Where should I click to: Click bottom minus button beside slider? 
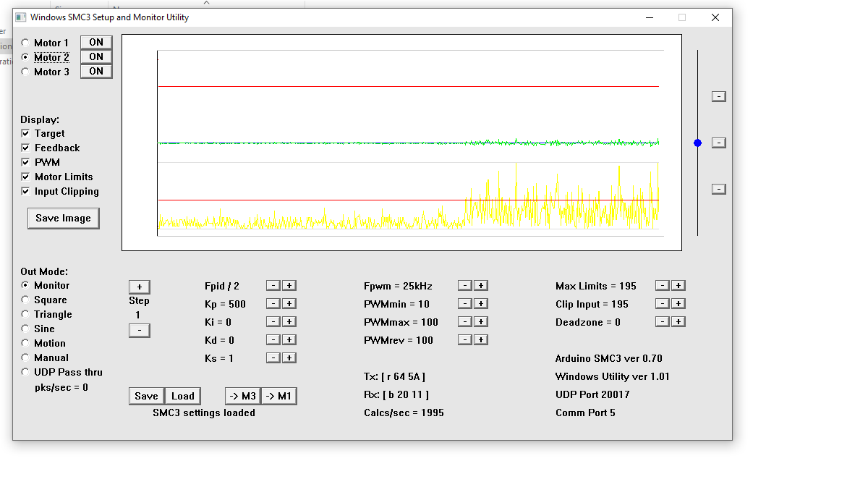pyautogui.click(x=719, y=189)
